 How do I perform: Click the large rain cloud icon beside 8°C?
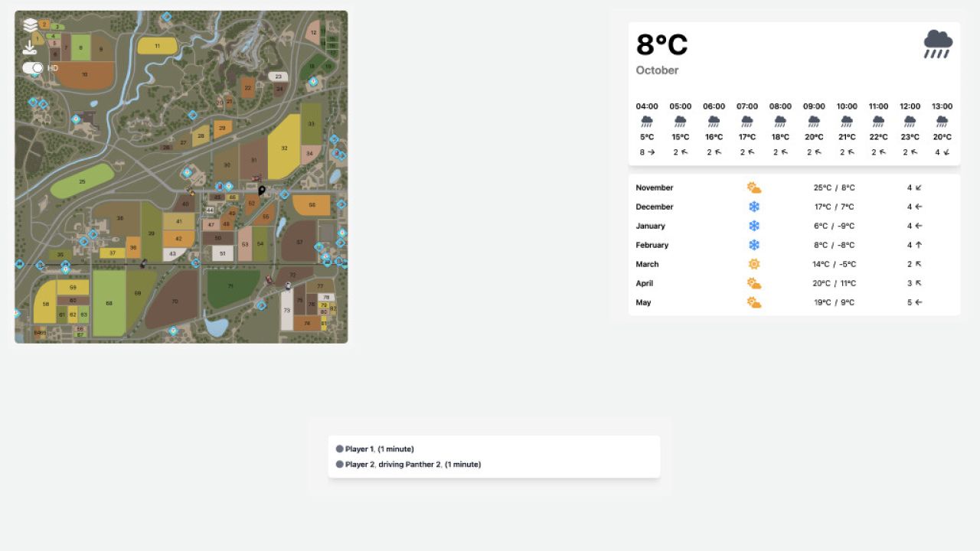tap(937, 44)
